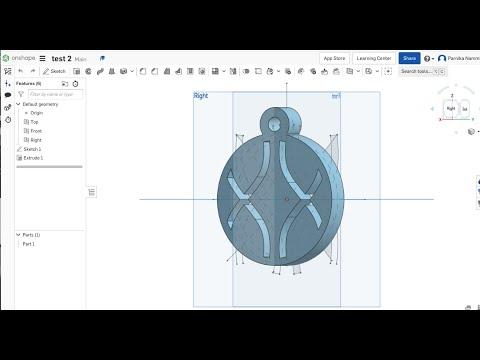Collapse the Default geometry group
The image size is (480, 360).
point(18,104)
